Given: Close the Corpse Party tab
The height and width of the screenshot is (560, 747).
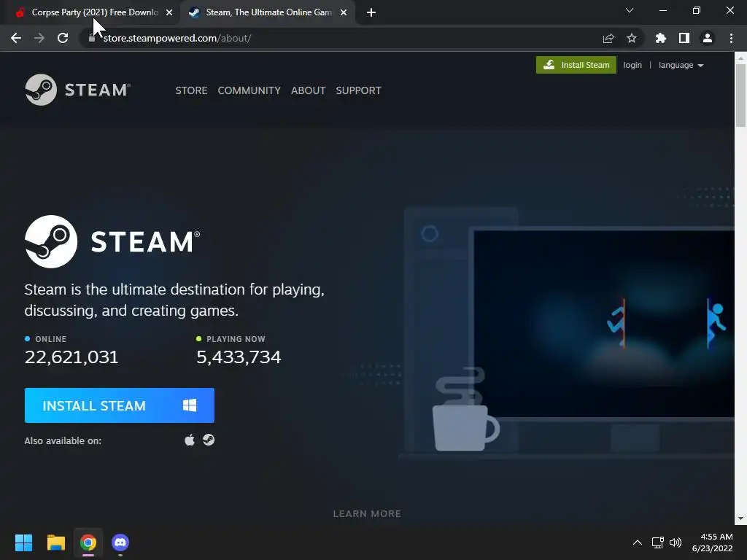Looking at the screenshot, I should point(169,13).
